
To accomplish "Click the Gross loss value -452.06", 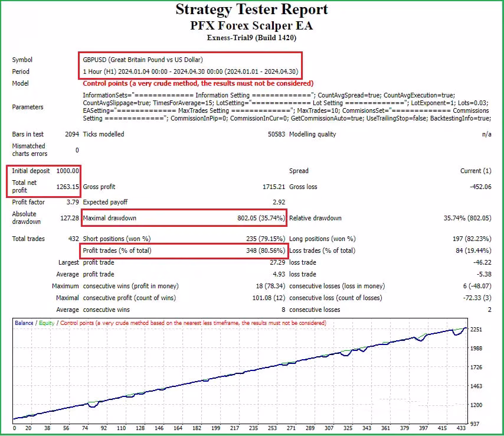I will pos(480,187).
